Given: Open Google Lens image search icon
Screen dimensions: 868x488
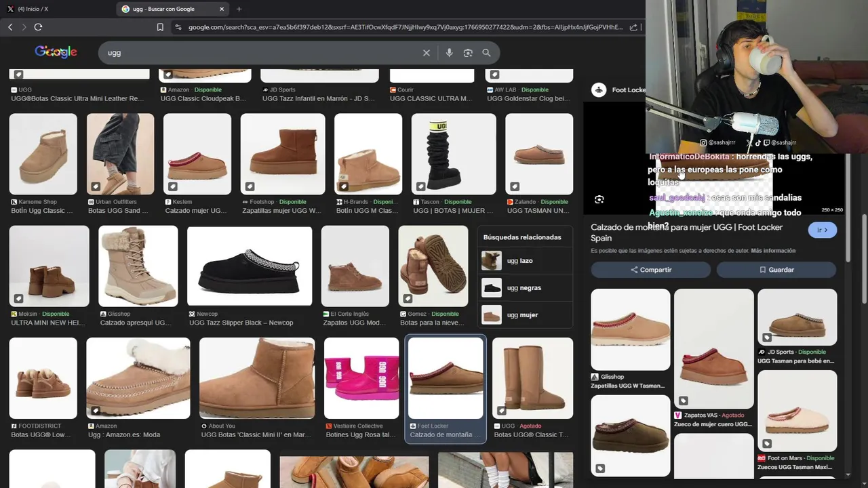Looking at the screenshot, I should pyautogui.click(x=468, y=53).
